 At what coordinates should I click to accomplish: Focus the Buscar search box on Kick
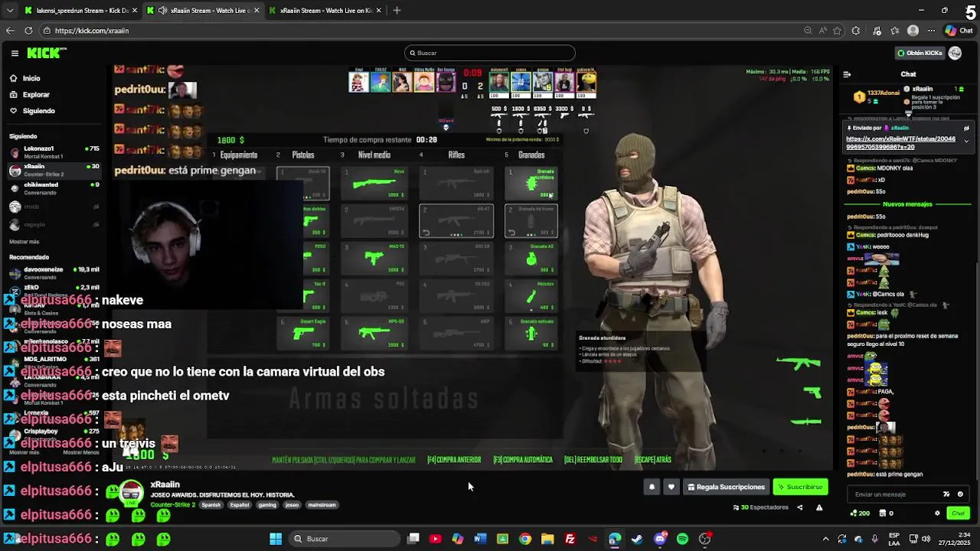coord(490,53)
